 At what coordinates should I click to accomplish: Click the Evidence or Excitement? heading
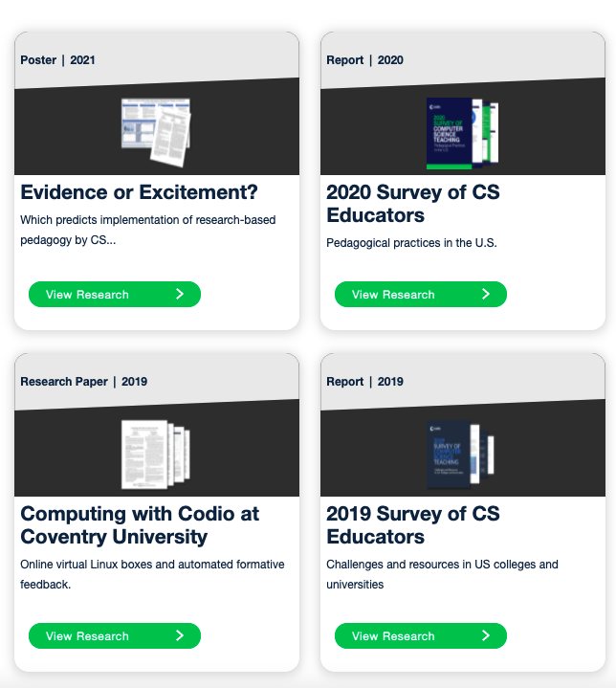pyautogui.click(x=139, y=192)
